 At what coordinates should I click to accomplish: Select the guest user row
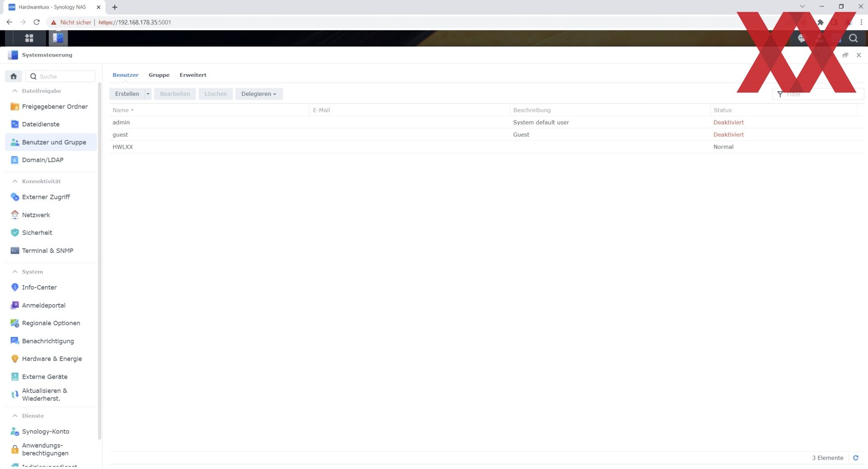(x=486, y=135)
